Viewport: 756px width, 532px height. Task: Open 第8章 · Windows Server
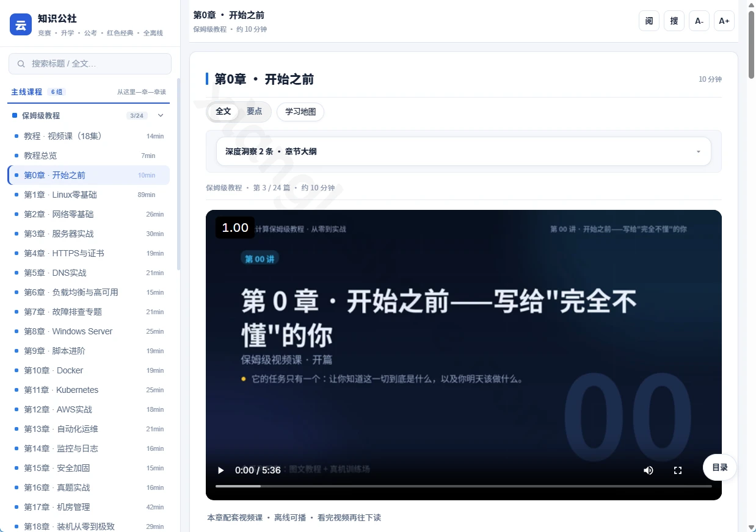pyautogui.click(x=89, y=331)
